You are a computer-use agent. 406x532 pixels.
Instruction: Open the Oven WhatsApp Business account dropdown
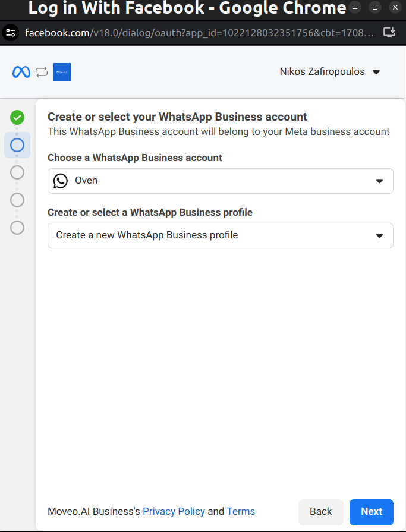221,181
